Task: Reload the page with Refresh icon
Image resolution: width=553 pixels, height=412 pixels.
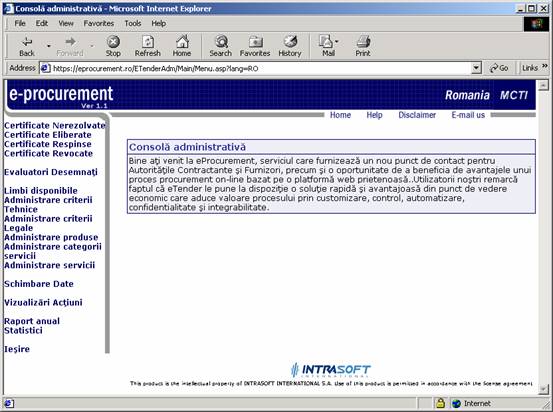Action: (x=147, y=42)
